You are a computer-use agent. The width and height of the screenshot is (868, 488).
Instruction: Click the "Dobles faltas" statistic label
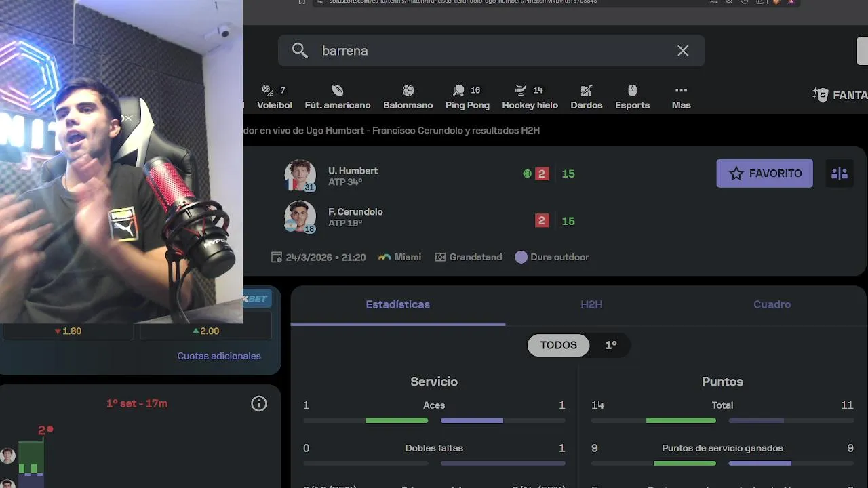click(434, 448)
